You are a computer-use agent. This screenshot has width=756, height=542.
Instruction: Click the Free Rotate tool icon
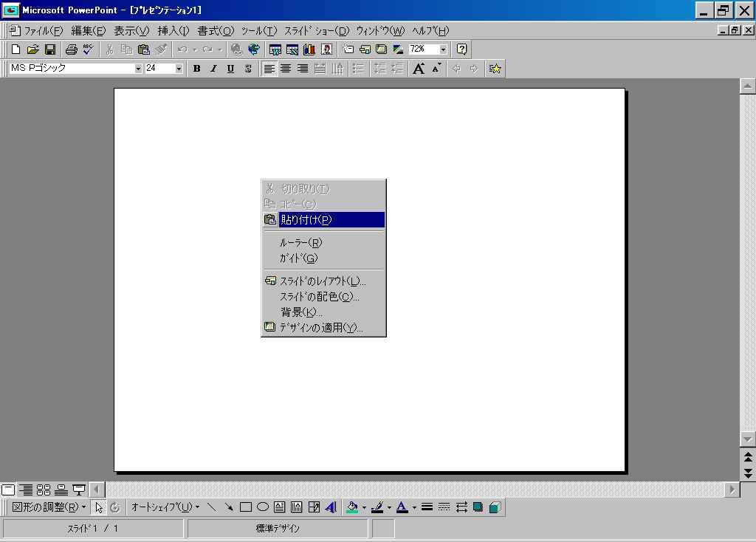[114, 507]
